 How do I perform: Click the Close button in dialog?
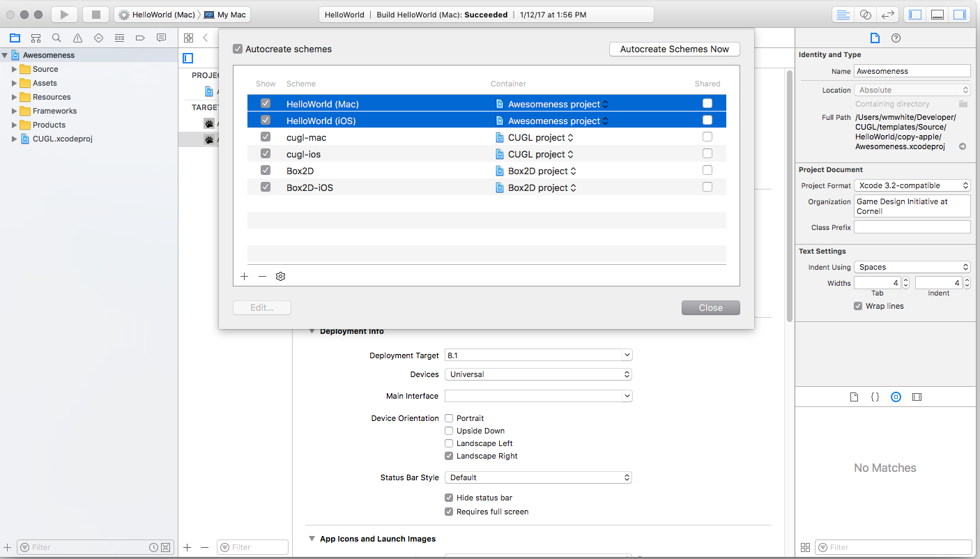click(710, 307)
